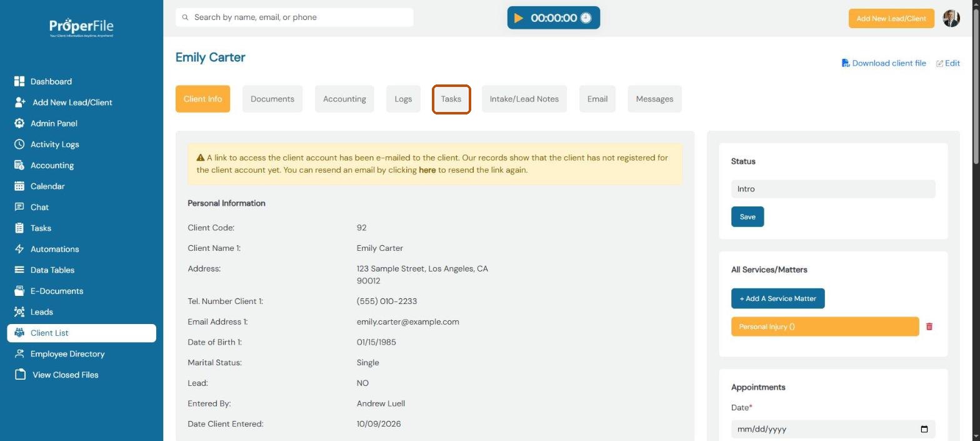Click the download file icon near client file
The width and height of the screenshot is (980, 441).
click(x=846, y=63)
